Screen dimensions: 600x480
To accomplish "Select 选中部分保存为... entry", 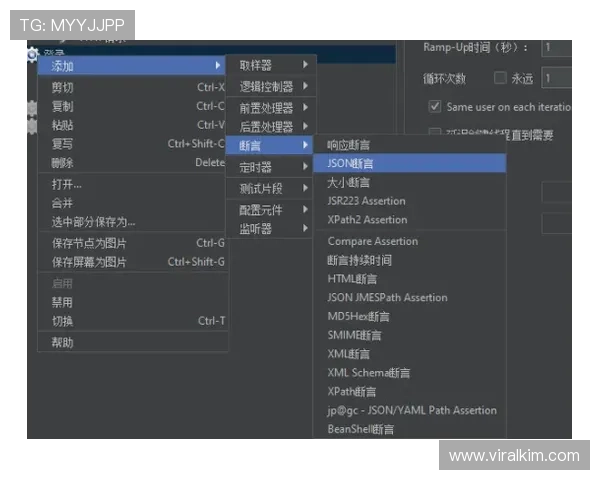I will 132,222.
